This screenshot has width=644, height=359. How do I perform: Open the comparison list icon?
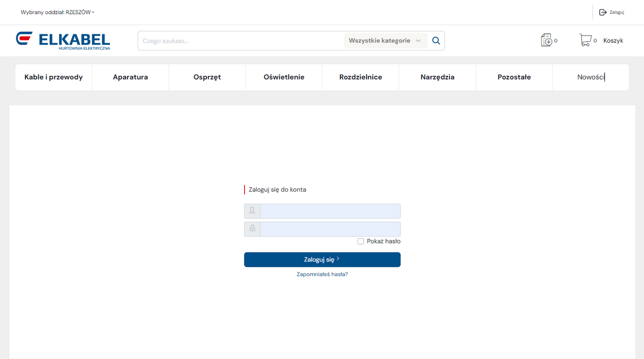[546, 40]
